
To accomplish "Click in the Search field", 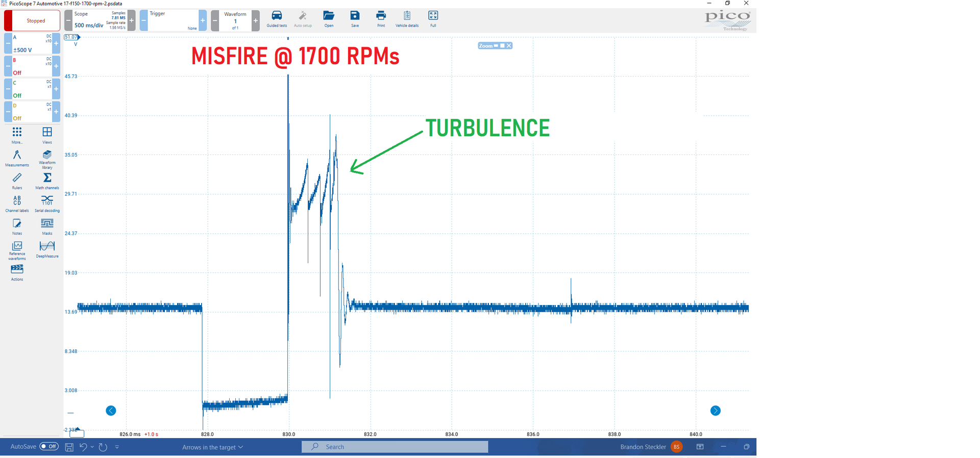I will click(x=395, y=447).
